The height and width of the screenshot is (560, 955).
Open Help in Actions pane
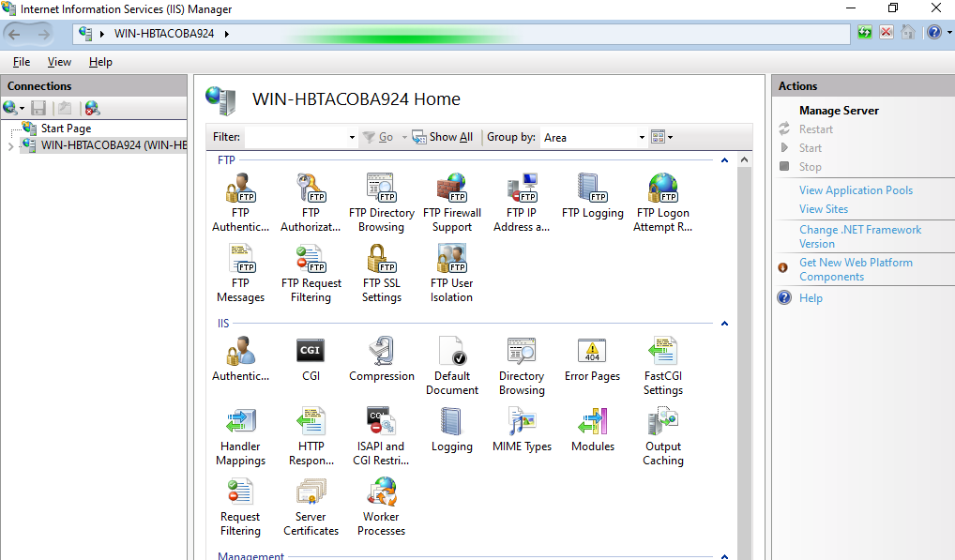click(x=811, y=298)
